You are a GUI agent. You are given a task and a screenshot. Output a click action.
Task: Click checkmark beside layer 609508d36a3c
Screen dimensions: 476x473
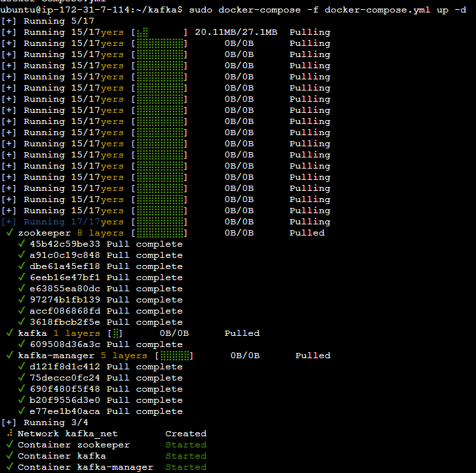point(21,344)
